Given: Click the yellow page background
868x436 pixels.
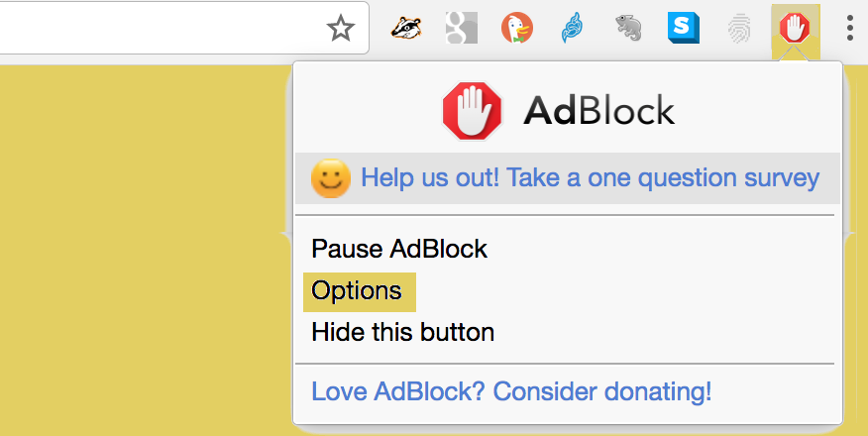Looking at the screenshot, I should tap(139, 248).
